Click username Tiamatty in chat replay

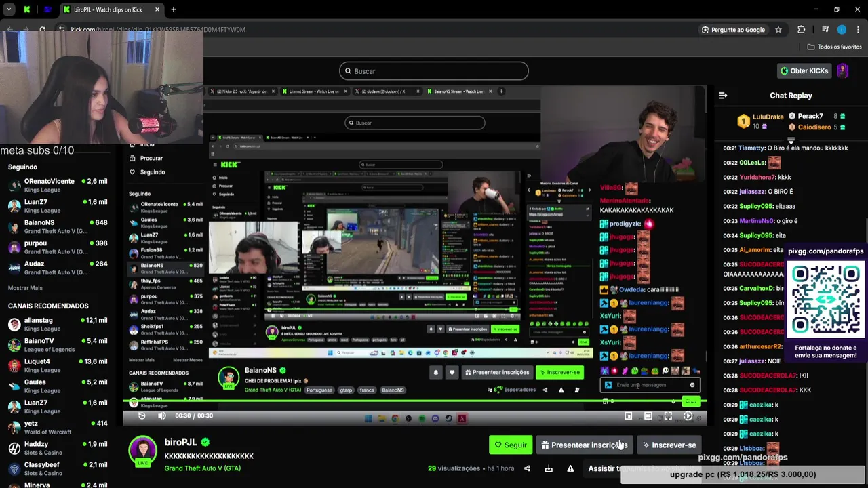[751, 148]
